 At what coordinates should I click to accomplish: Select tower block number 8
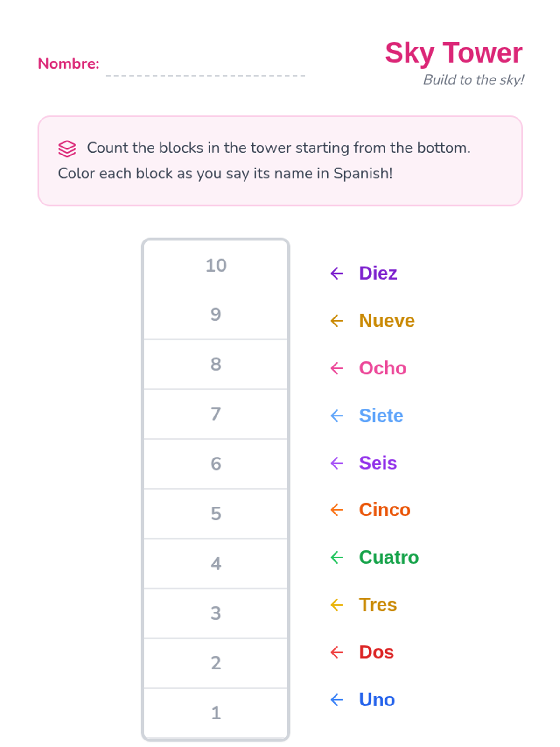click(216, 364)
